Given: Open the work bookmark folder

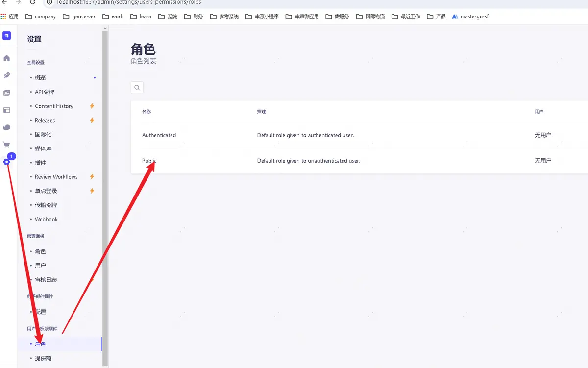Looking at the screenshot, I should tap(113, 16).
